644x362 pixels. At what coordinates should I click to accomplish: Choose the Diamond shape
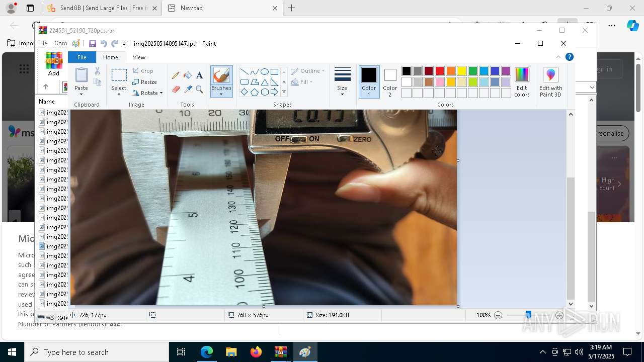244,92
